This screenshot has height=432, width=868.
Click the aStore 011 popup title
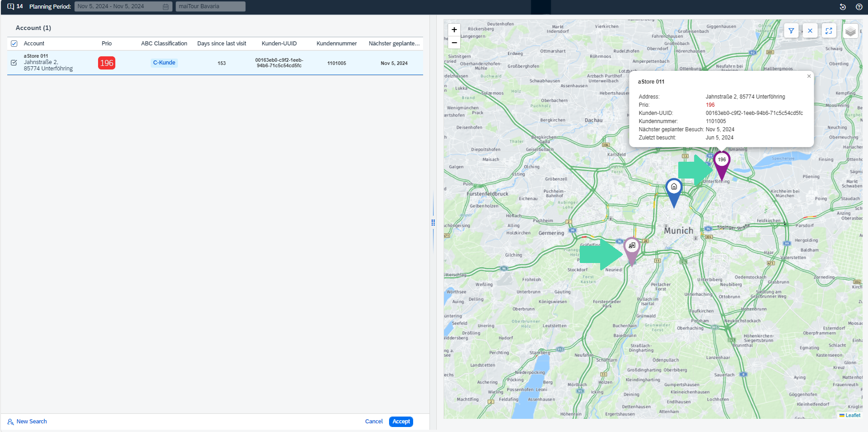(651, 82)
